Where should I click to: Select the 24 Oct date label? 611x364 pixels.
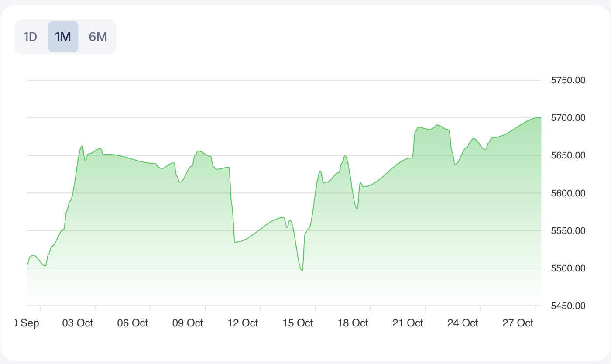point(463,323)
